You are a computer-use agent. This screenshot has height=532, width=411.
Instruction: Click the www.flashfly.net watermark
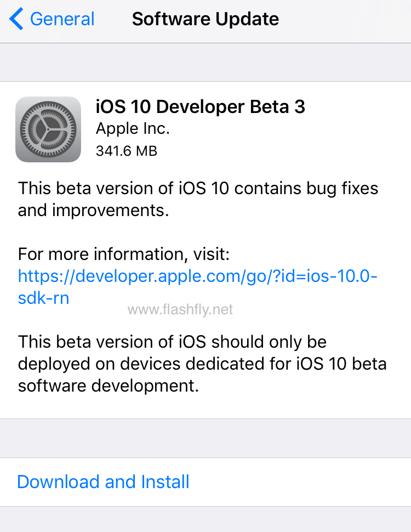point(180,310)
